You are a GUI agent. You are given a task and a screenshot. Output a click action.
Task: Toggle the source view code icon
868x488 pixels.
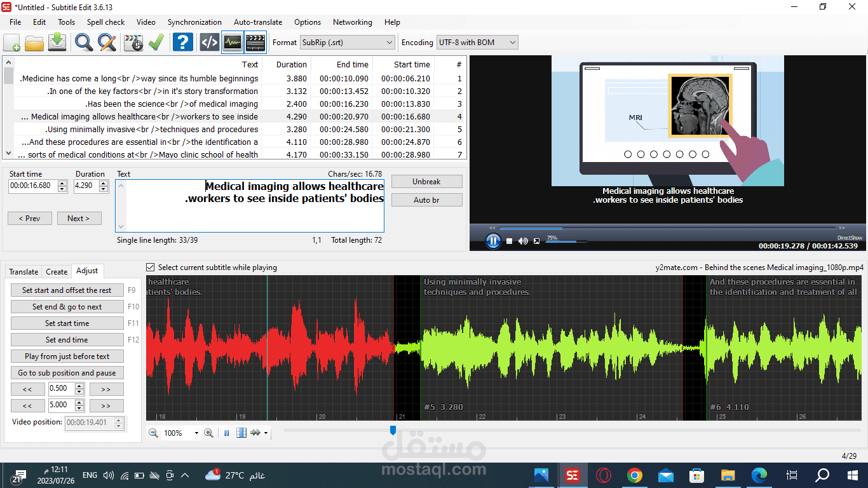tap(210, 43)
